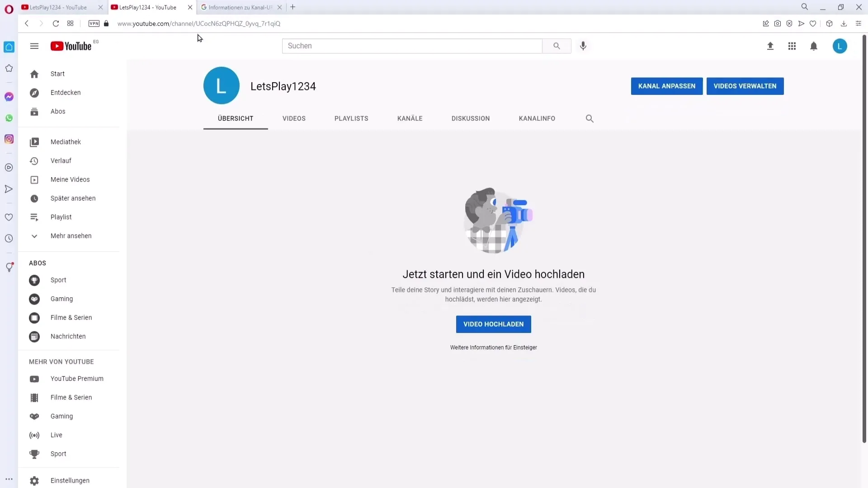Screen dimensions: 868x488
Task: Click the channel search icon
Action: pyautogui.click(x=589, y=118)
